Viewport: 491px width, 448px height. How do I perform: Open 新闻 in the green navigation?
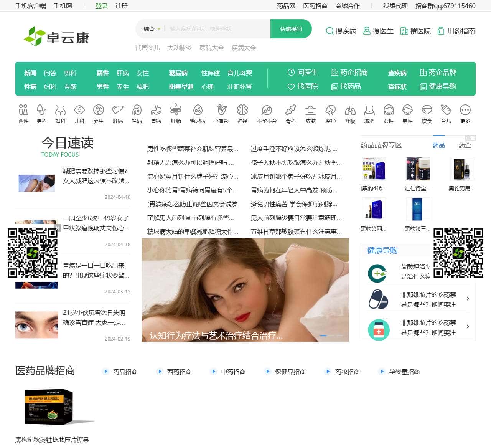[30, 73]
